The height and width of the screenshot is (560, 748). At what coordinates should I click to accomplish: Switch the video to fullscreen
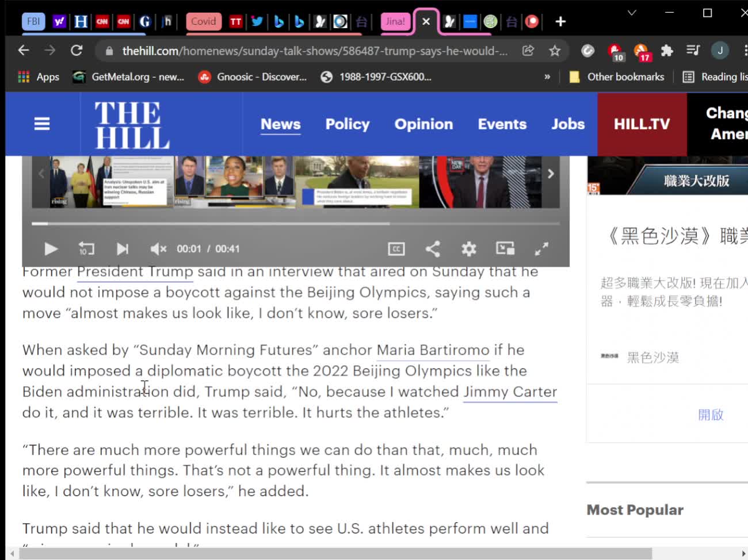541,249
